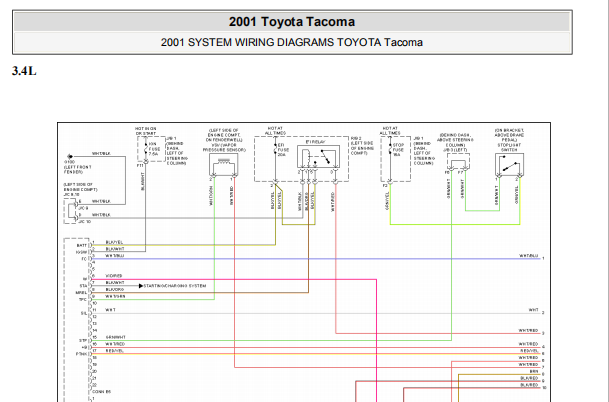Image resolution: width=609 pixels, height=402 pixels.
Task: Click the '3.4L' engine heading
Action: (24, 71)
